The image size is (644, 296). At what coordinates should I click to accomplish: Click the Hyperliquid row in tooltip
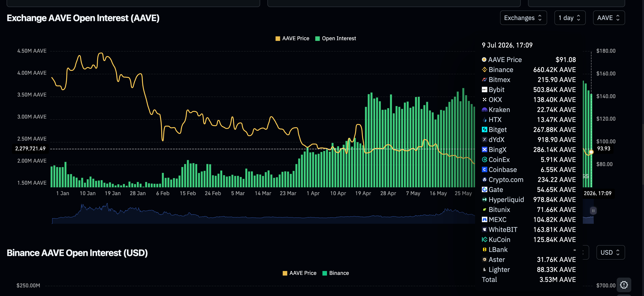528,200
